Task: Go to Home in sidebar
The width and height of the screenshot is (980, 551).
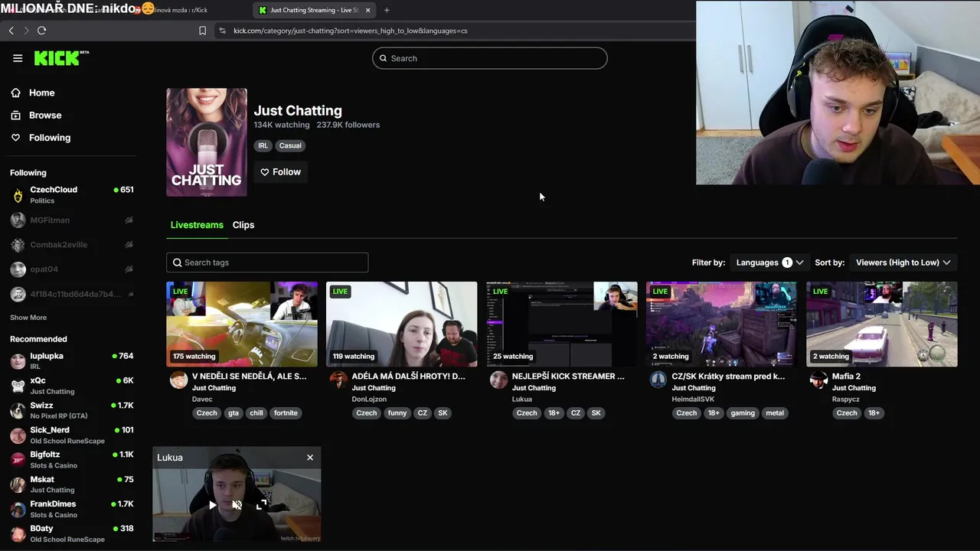Action: [41, 93]
